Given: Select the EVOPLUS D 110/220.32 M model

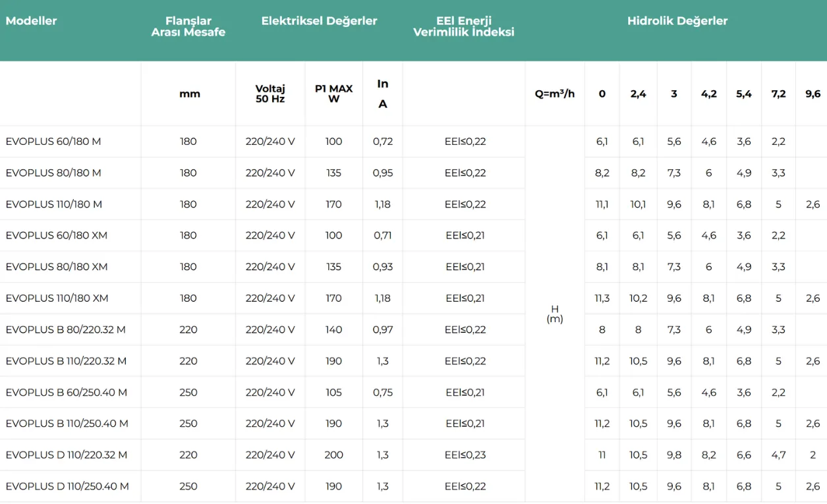Looking at the screenshot, I should [67, 455].
